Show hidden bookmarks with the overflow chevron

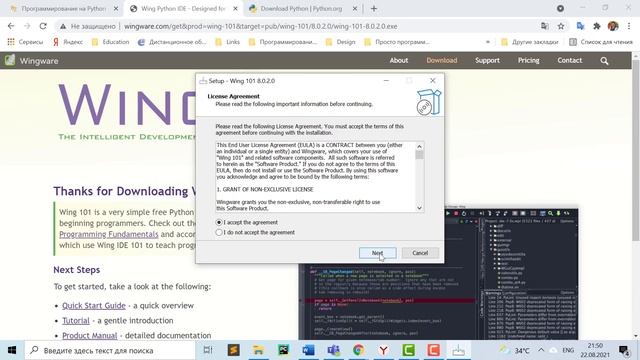pyautogui.click(x=487, y=42)
